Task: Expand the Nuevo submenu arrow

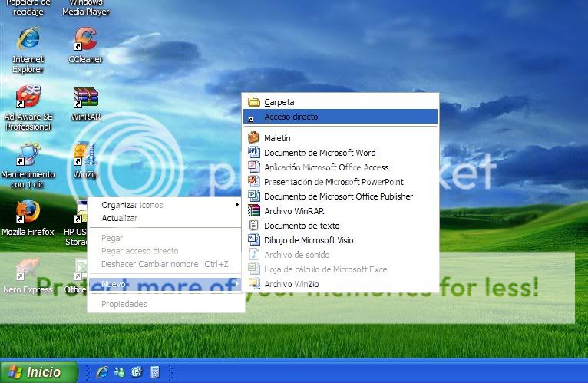Action: [236, 283]
